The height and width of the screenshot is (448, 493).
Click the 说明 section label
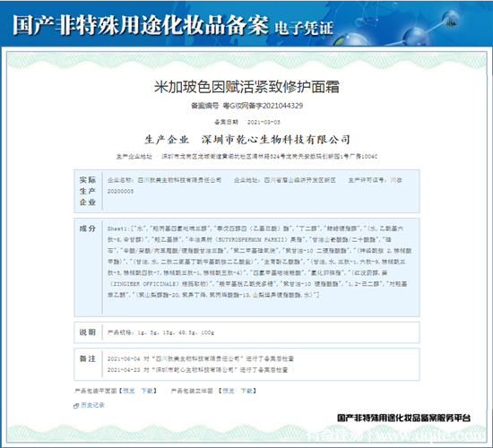pyautogui.click(x=88, y=332)
